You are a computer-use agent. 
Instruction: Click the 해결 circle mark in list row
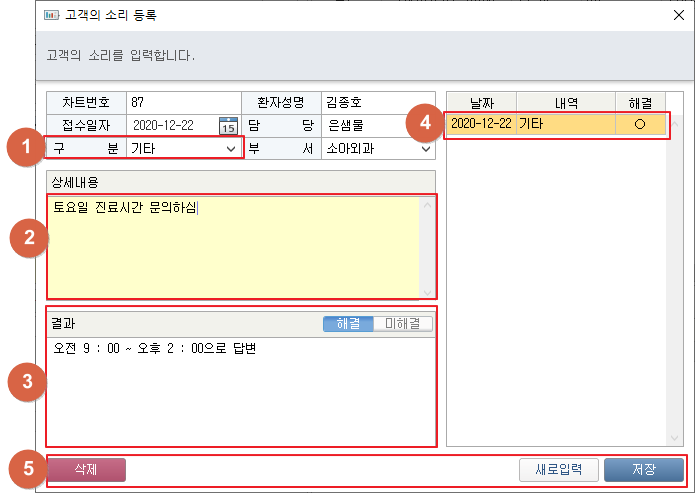click(x=640, y=124)
